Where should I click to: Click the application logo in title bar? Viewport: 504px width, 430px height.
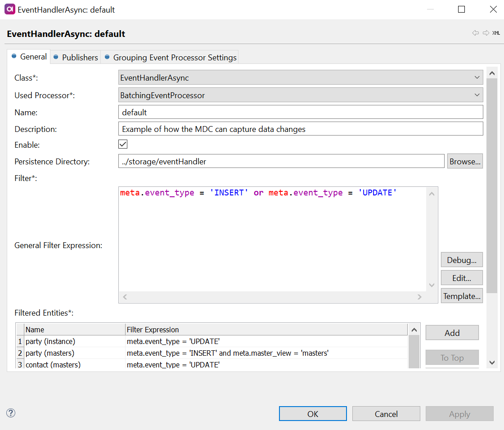pos(10,9)
